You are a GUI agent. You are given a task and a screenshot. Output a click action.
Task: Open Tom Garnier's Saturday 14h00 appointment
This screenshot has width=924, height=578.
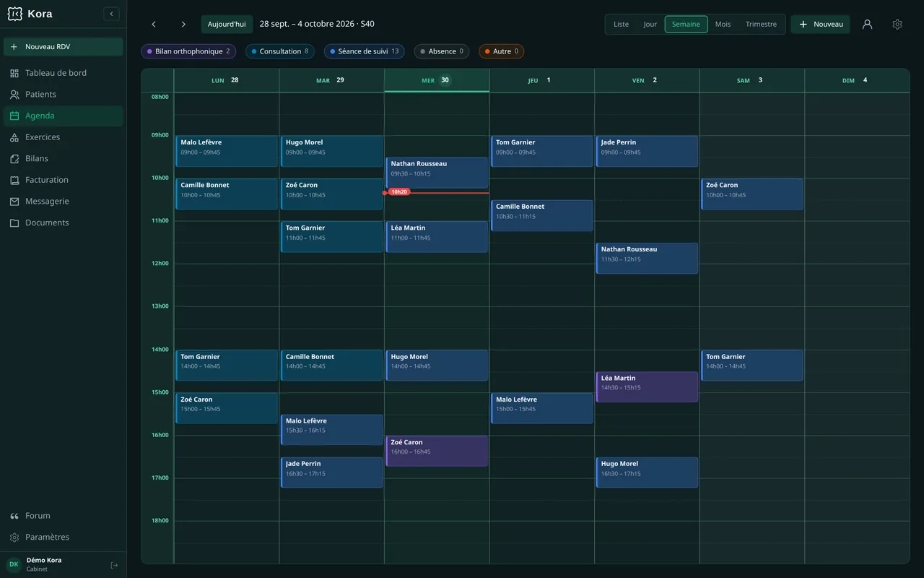(751, 366)
